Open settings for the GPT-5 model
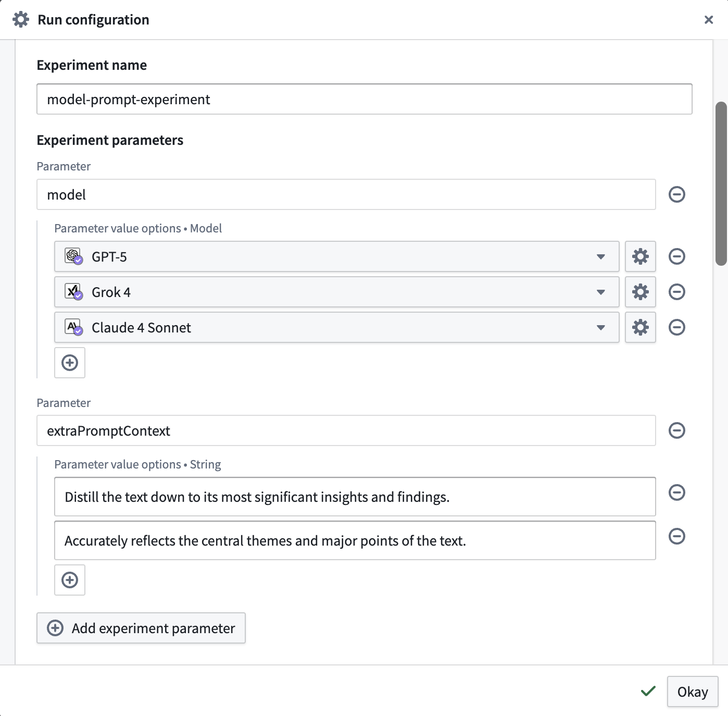The height and width of the screenshot is (716, 728). (640, 256)
